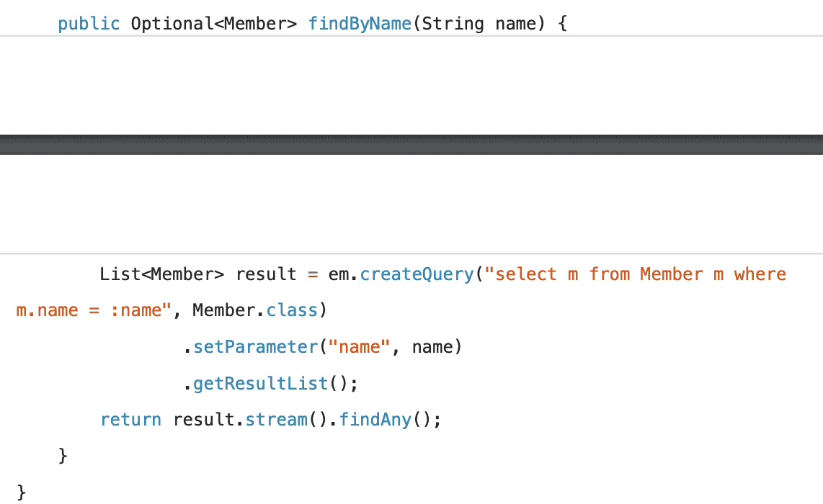Viewport: 823px width, 504px height.
Task: Click the "select m from Member m where" string
Action: point(636,274)
